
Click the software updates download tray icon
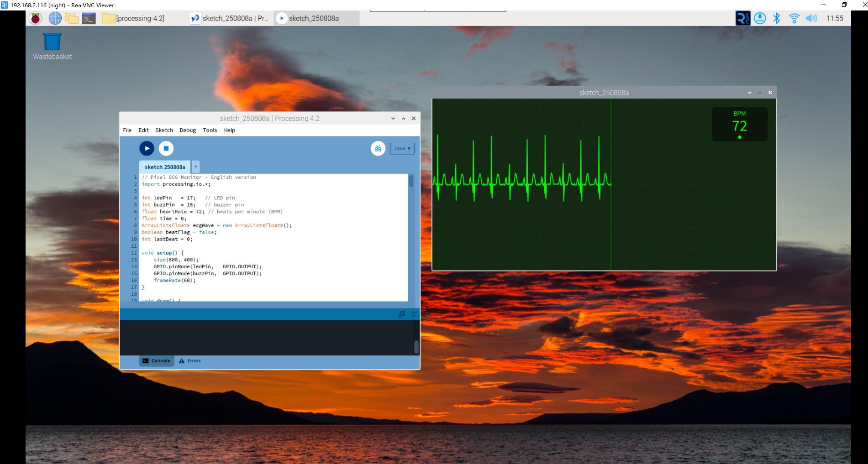click(x=760, y=18)
